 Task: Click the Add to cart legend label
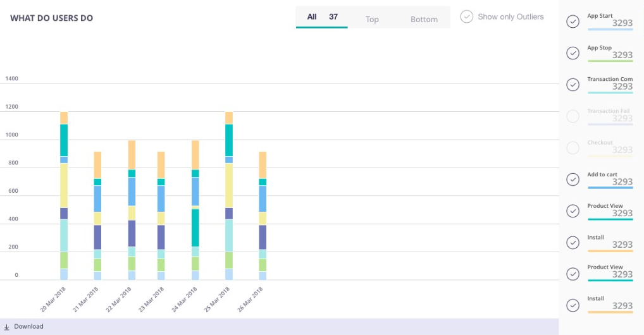[602, 174]
